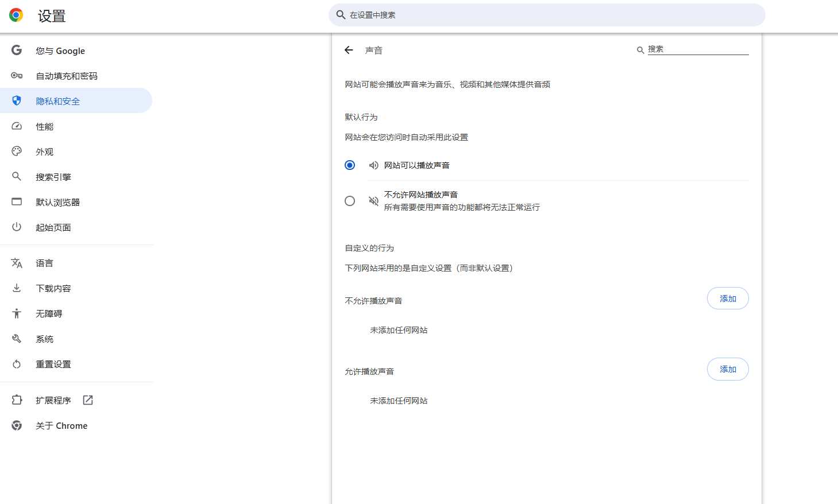The height and width of the screenshot is (504, 838).
Task: Click the back arrow next to 声音
Action: point(349,50)
